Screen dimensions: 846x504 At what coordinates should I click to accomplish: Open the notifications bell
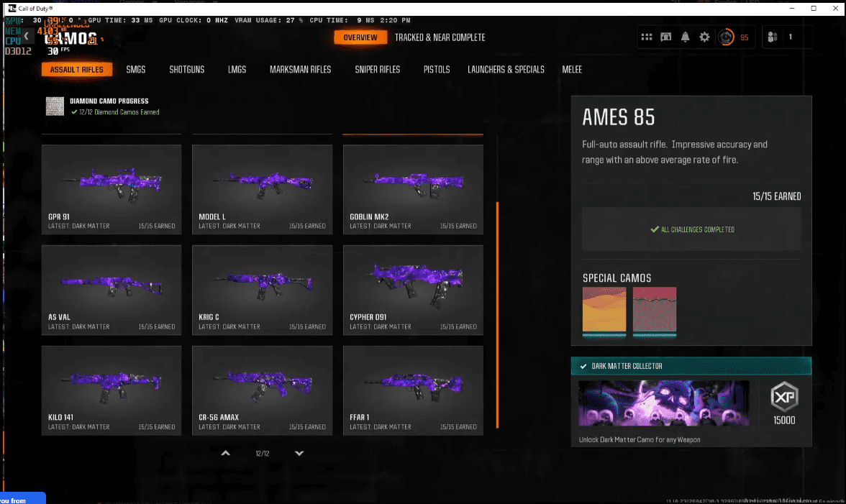click(x=686, y=37)
